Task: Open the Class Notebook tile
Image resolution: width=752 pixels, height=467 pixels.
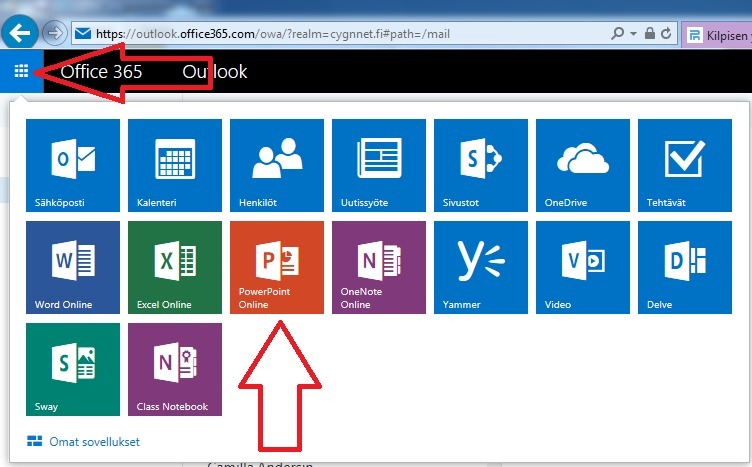Action: 175,369
